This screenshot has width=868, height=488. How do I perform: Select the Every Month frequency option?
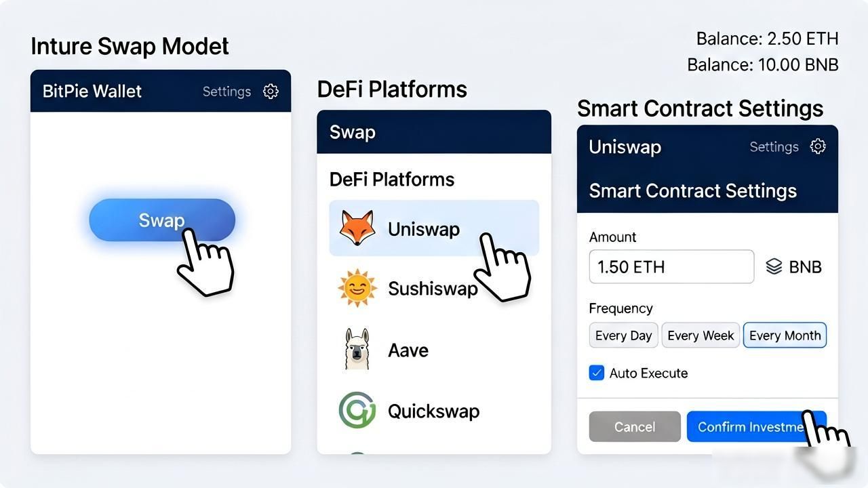click(x=785, y=335)
